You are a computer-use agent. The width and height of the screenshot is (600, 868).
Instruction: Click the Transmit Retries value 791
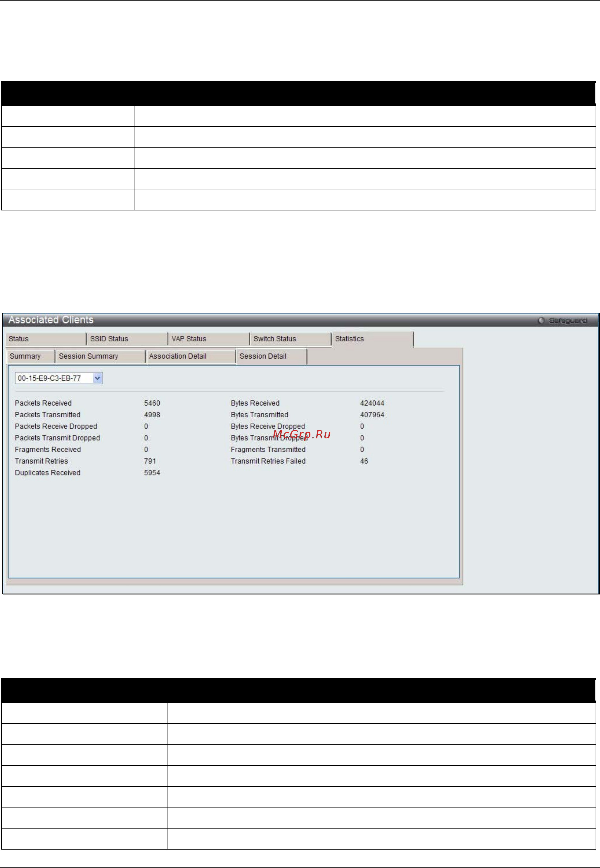(150, 461)
